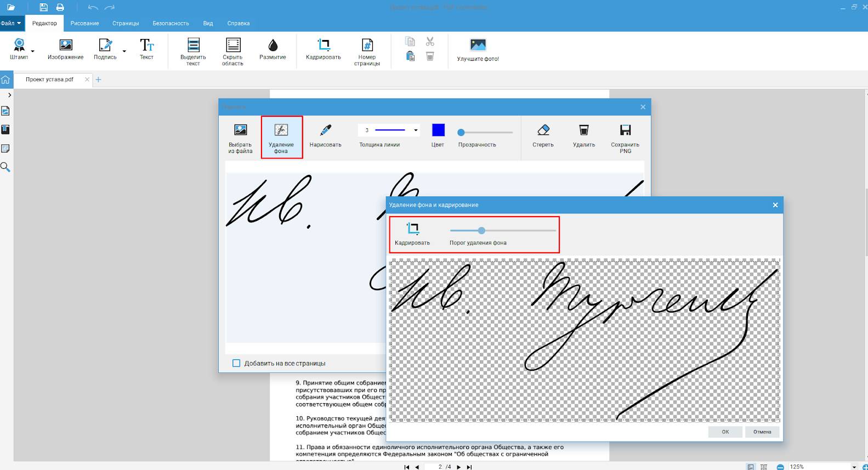Screen dimensions: 868x470
Task: Select the Размытие blur tool
Action: tap(273, 49)
